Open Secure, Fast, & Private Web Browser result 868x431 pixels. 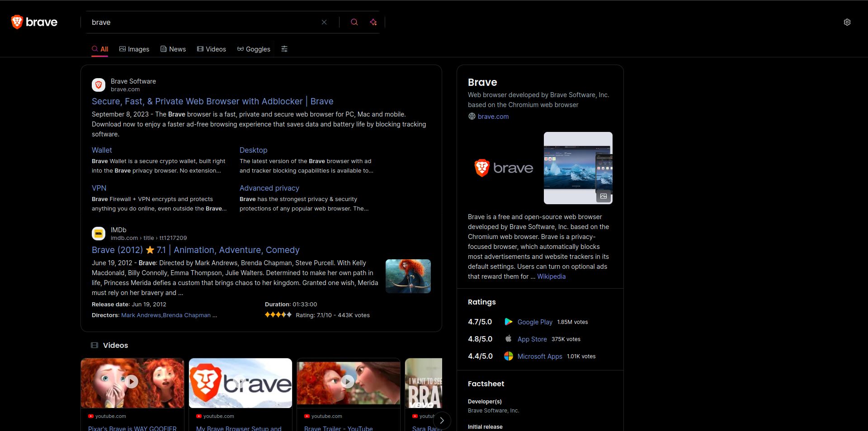[x=212, y=101]
